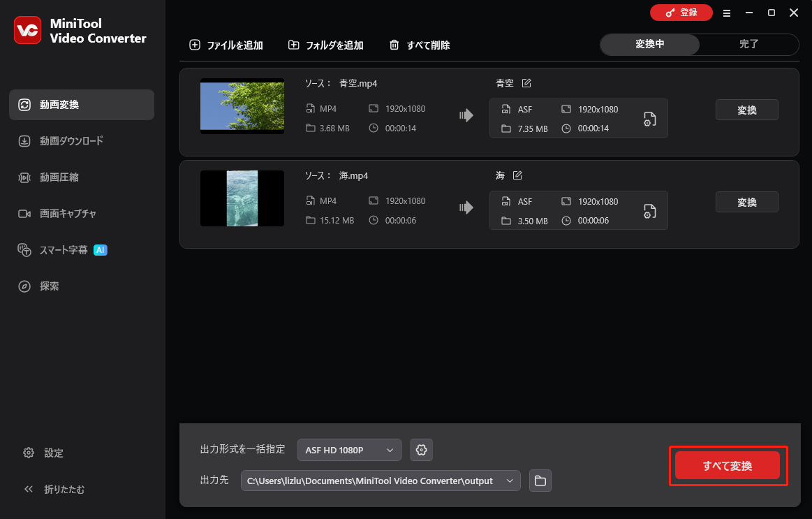The width and height of the screenshot is (812, 519).
Task: Switch to the 完了 tab
Action: [748, 44]
